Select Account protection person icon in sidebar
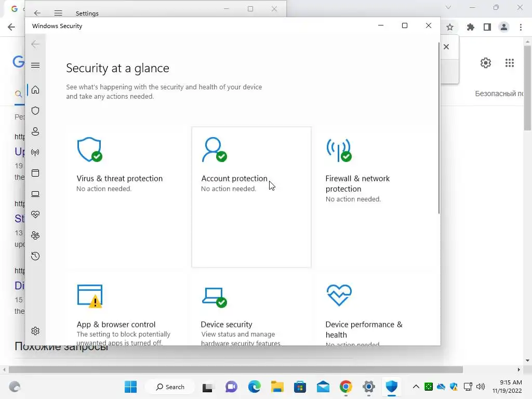Viewport: 532px width, 399px height. click(x=35, y=131)
